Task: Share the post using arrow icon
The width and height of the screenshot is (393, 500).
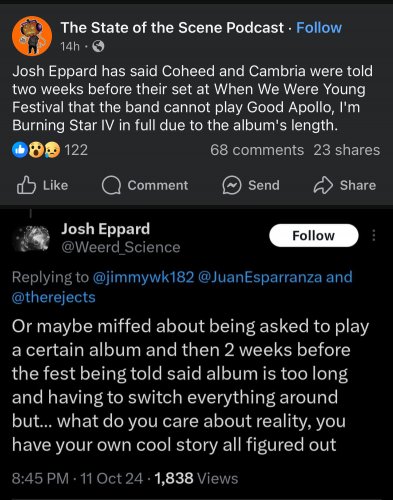Action: point(345,185)
